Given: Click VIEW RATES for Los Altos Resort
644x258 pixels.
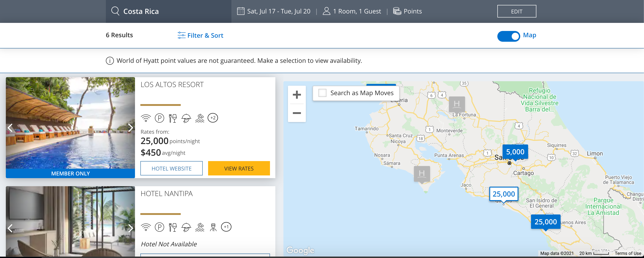Looking at the screenshot, I should pos(239,168).
